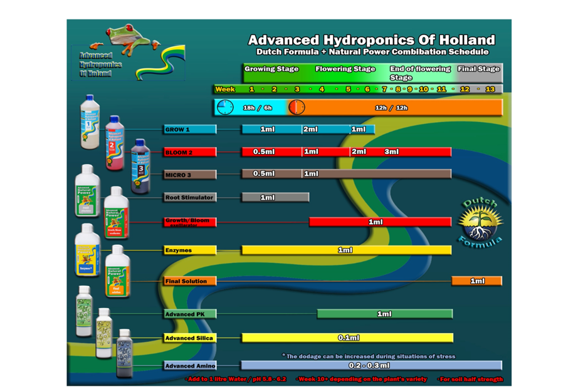Click the Root Stimulator label
This screenshot has height=392, width=578.
[190, 197]
